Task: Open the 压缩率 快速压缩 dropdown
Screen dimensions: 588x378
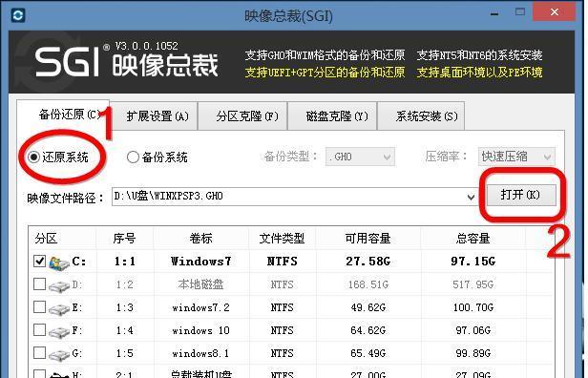Action: coord(516,157)
